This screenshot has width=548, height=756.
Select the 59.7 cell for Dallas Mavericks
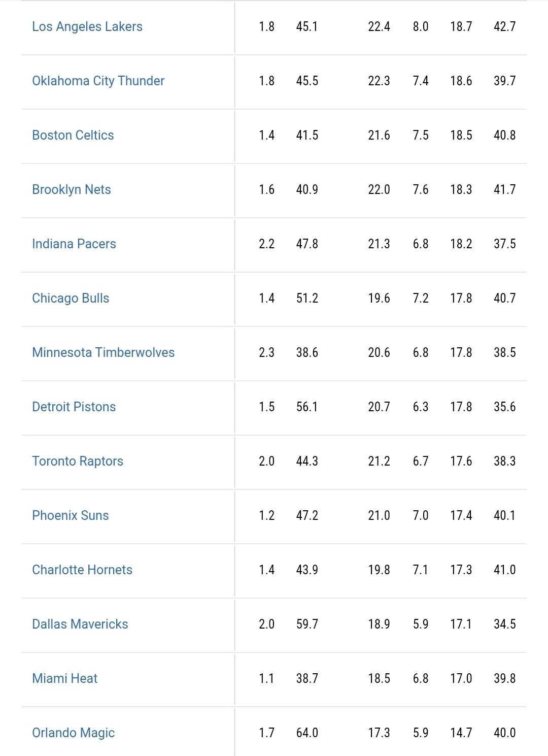pos(307,624)
